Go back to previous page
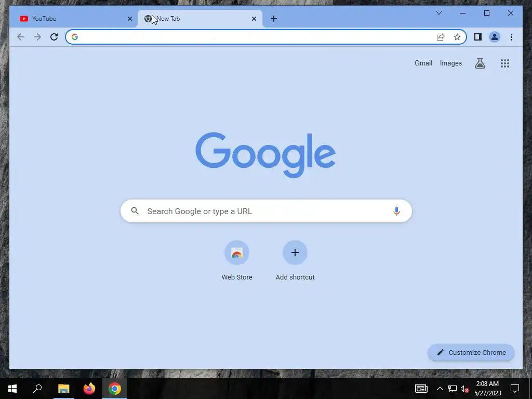This screenshot has height=399, width=532. point(21,37)
